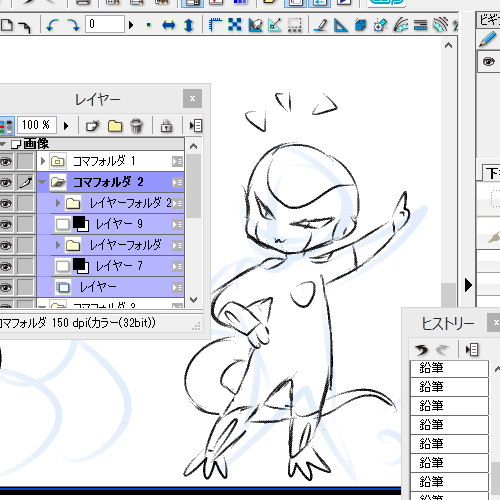The image size is (500, 500).
Task: Click canvas vertical scrollbar up arrow
Action: pos(449,45)
